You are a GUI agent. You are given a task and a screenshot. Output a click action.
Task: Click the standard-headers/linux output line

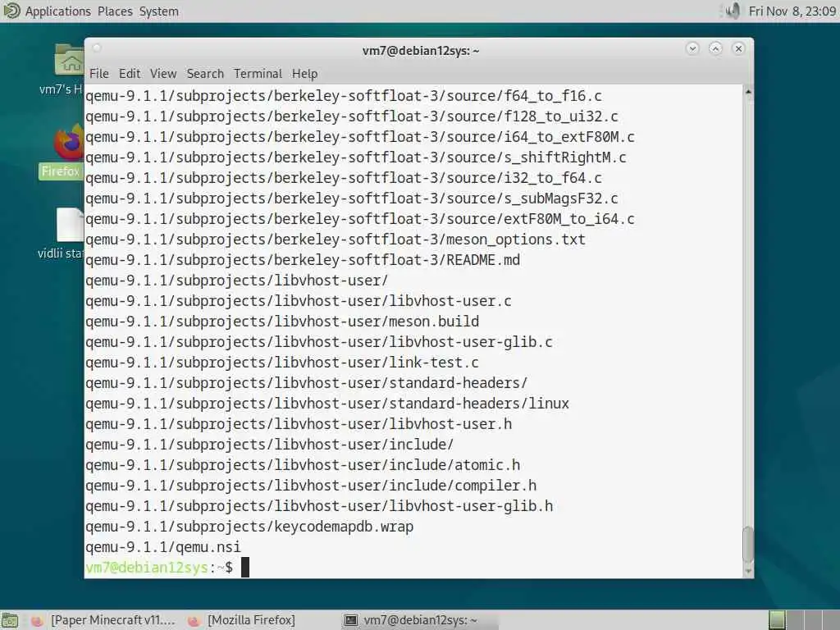click(x=326, y=404)
